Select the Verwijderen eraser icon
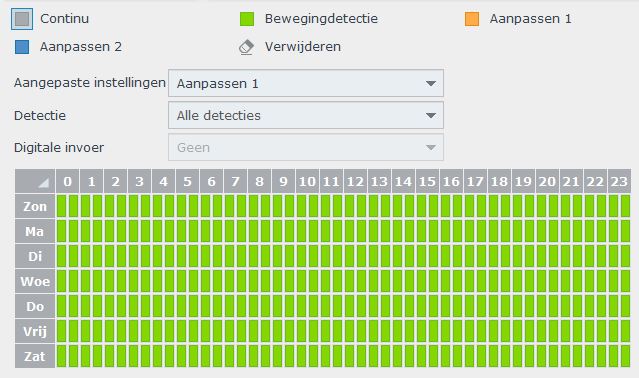 tap(246, 47)
